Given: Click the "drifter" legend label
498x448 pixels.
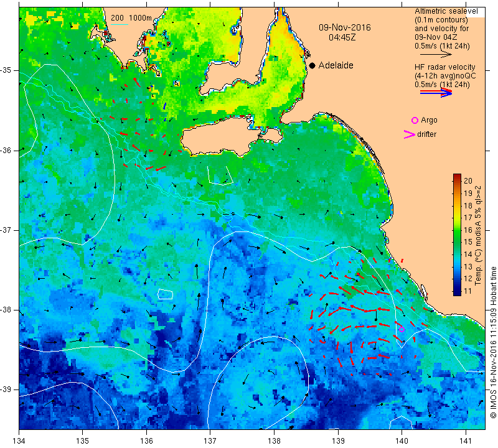Looking at the screenshot, I should tap(426, 134).
